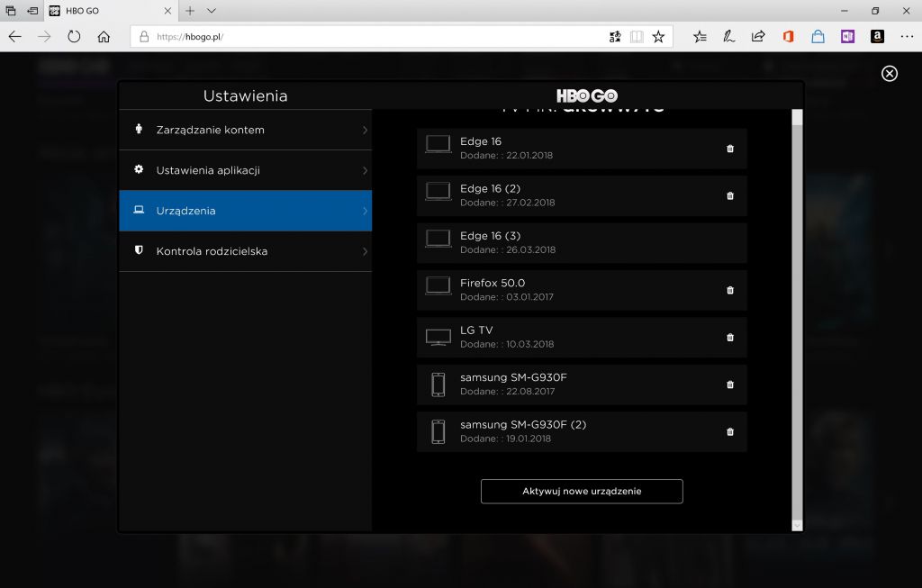
Task: Click phone icon beside samsung SM-G930F (2)
Action: click(x=438, y=431)
